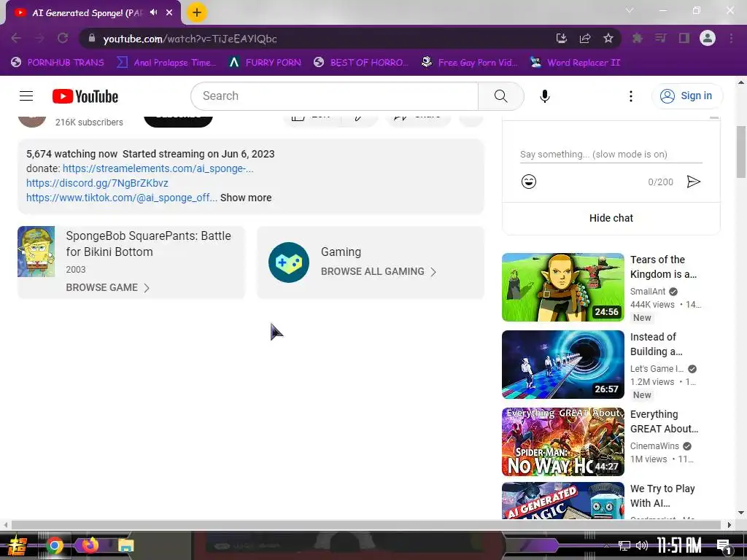747x560 pixels.
Task: Reload the page
Action: point(63,38)
